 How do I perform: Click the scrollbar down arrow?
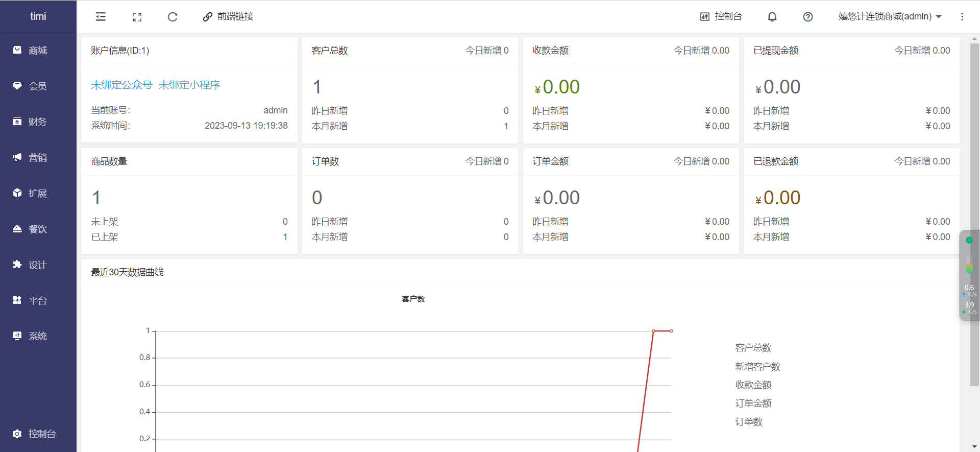975,447
